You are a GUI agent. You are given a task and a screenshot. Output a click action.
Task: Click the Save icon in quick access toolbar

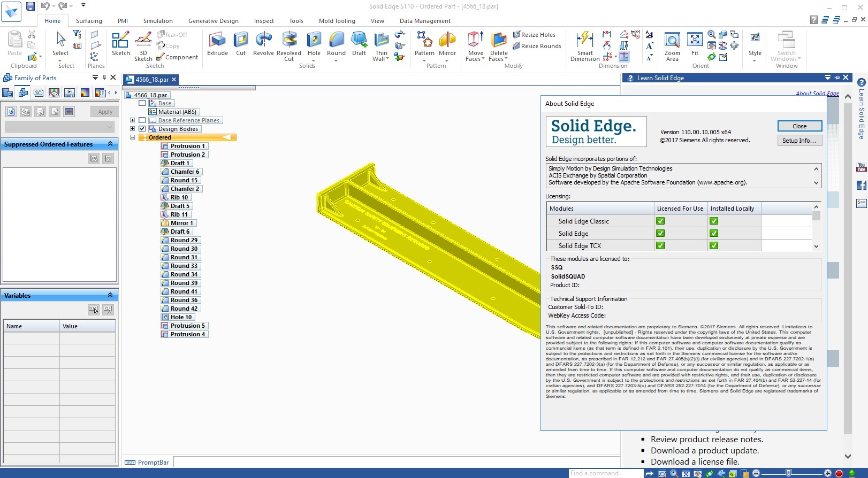tap(31, 6)
